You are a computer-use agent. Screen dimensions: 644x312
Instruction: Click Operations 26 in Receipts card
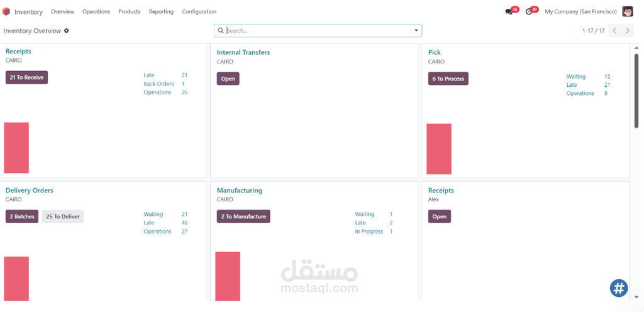point(165,92)
